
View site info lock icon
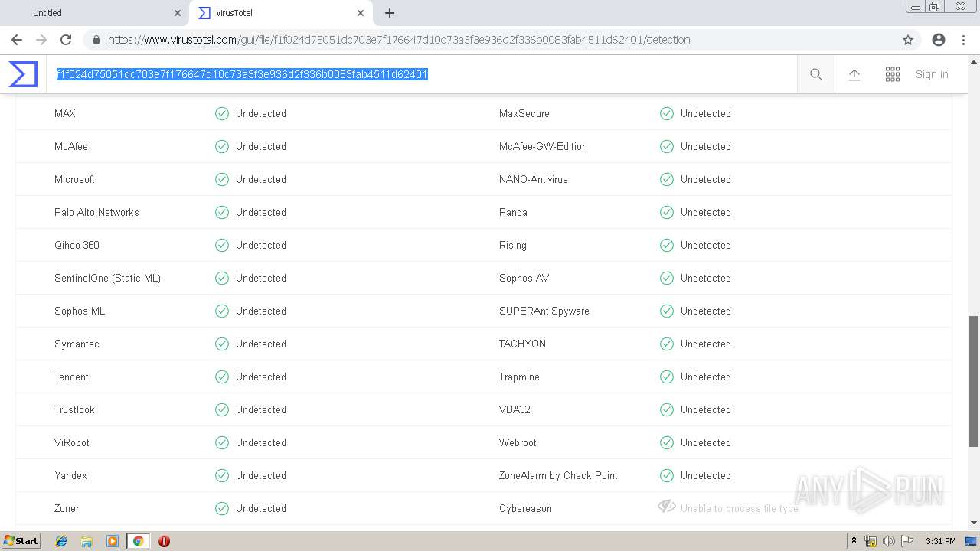tap(96, 40)
